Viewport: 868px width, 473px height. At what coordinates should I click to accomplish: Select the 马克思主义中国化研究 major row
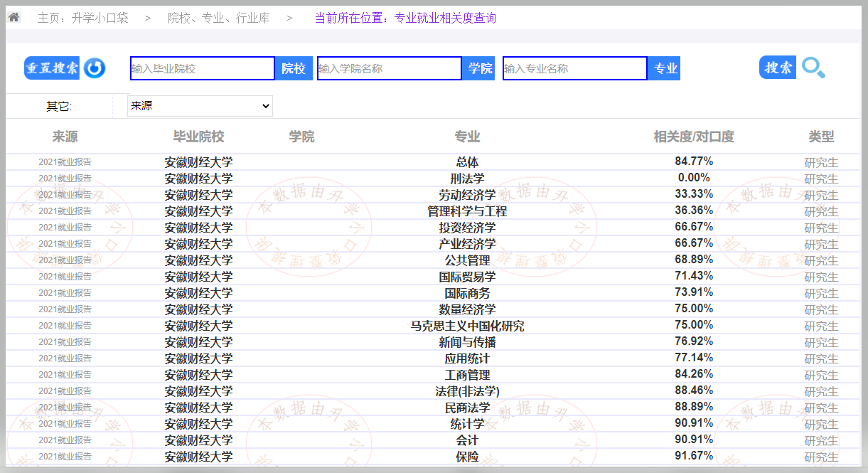pyautogui.click(x=467, y=326)
